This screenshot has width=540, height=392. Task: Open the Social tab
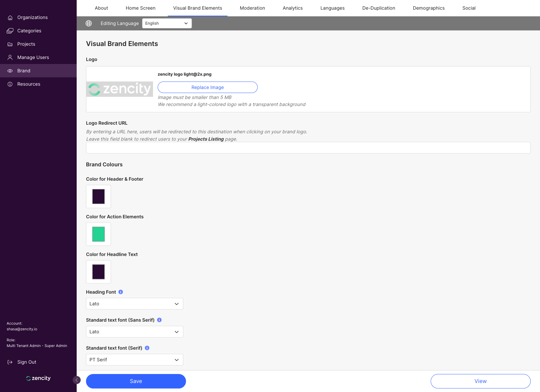[x=469, y=8]
